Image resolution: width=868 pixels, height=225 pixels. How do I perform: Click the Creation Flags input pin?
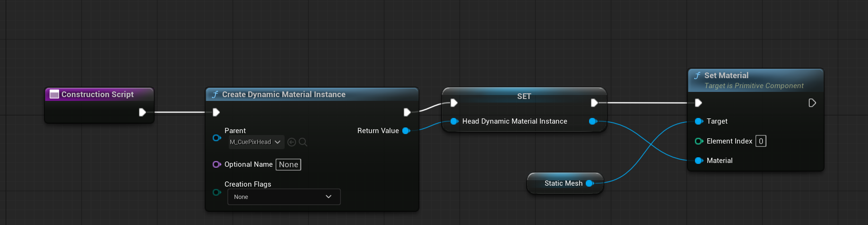coord(217,192)
